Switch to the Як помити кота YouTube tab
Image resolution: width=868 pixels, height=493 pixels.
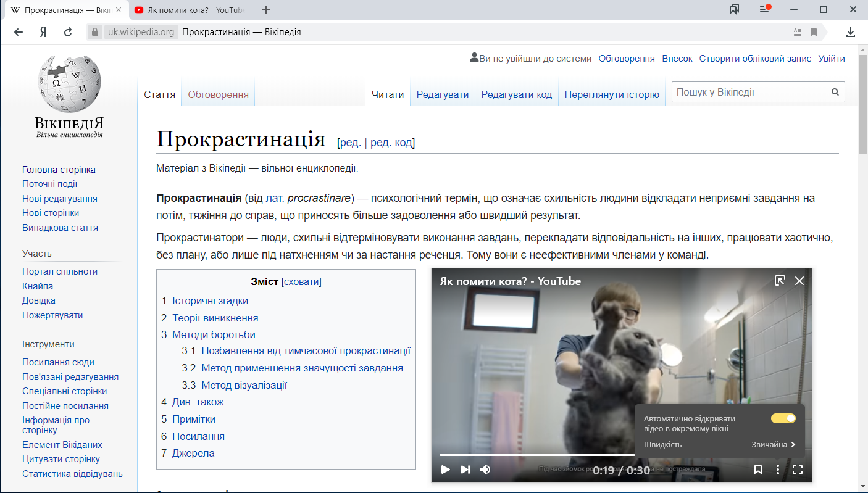189,10
